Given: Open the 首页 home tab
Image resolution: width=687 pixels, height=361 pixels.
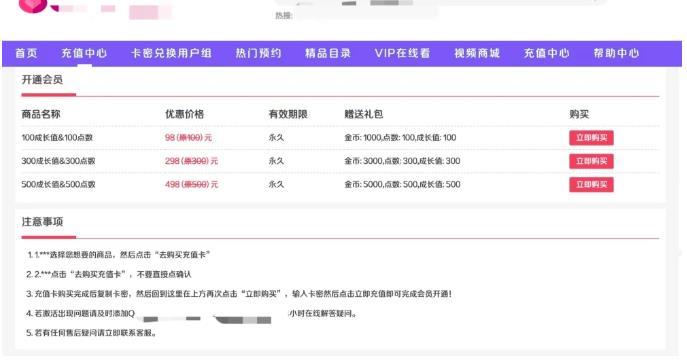Looking at the screenshot, I should point(26,53).
